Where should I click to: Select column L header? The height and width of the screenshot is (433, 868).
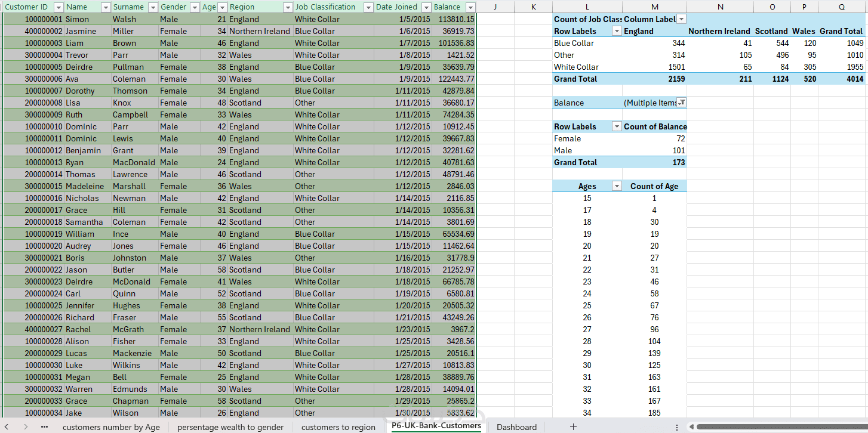[x=587, y=7]
